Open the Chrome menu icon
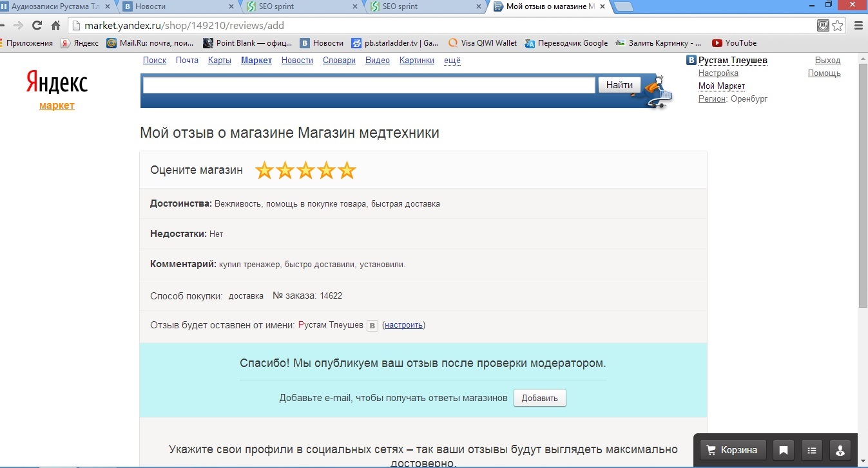This screenshot has height=468, width=868. 858,26
